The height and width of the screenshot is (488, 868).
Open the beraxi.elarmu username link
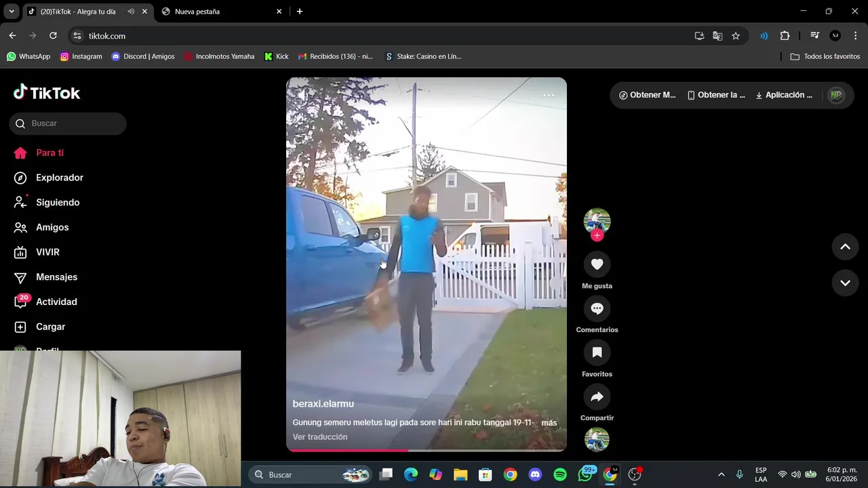point(323,404)
